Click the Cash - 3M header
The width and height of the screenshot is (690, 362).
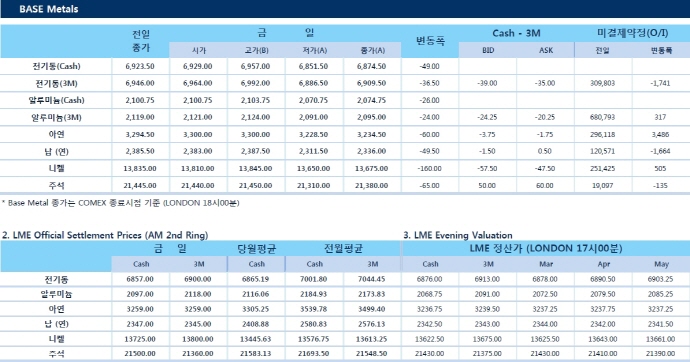pos(517,33)
